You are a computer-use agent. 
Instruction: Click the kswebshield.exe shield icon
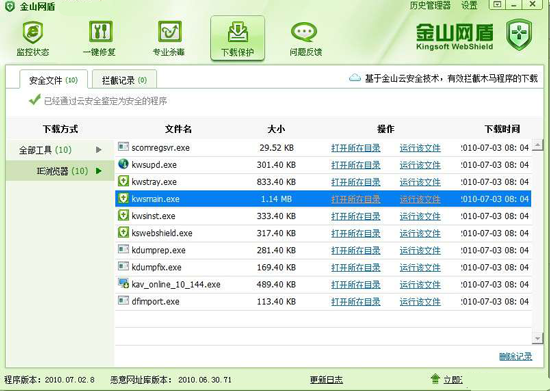(123, 232)
